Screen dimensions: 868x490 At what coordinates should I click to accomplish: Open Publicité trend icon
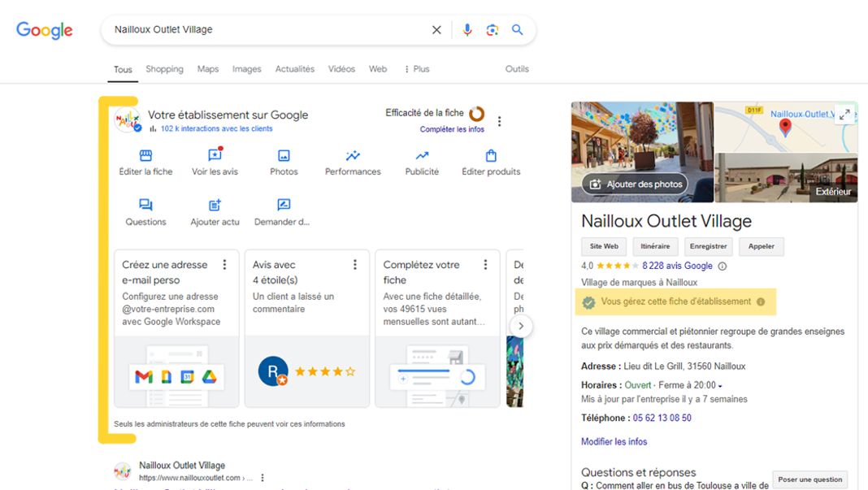coord(422,155)
